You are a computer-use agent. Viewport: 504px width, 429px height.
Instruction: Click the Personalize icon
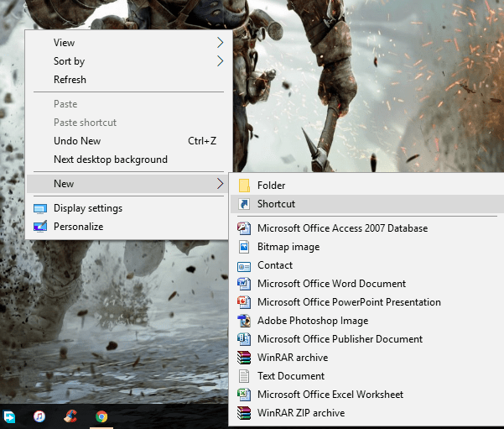(x=40, y=227)
